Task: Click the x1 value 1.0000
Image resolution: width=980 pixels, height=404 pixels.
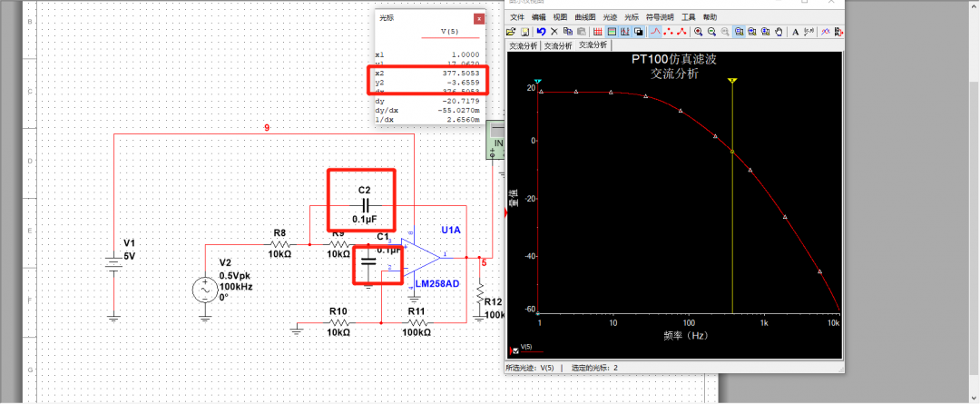Action: [x=467, y=54]
